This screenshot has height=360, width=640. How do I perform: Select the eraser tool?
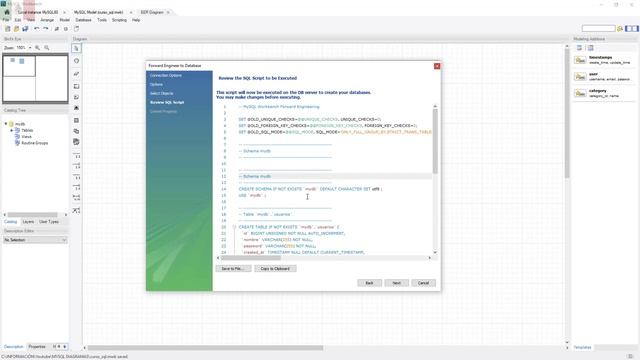tap(76, 74)
